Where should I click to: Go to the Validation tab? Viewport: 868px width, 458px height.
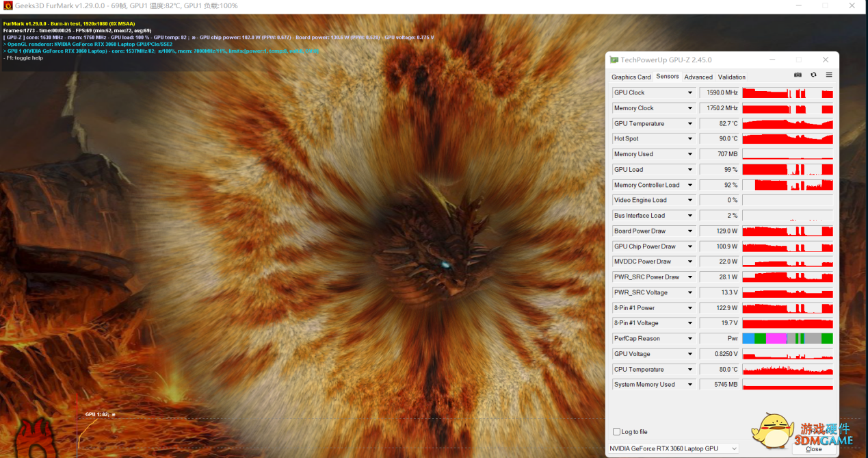(732, 77)
